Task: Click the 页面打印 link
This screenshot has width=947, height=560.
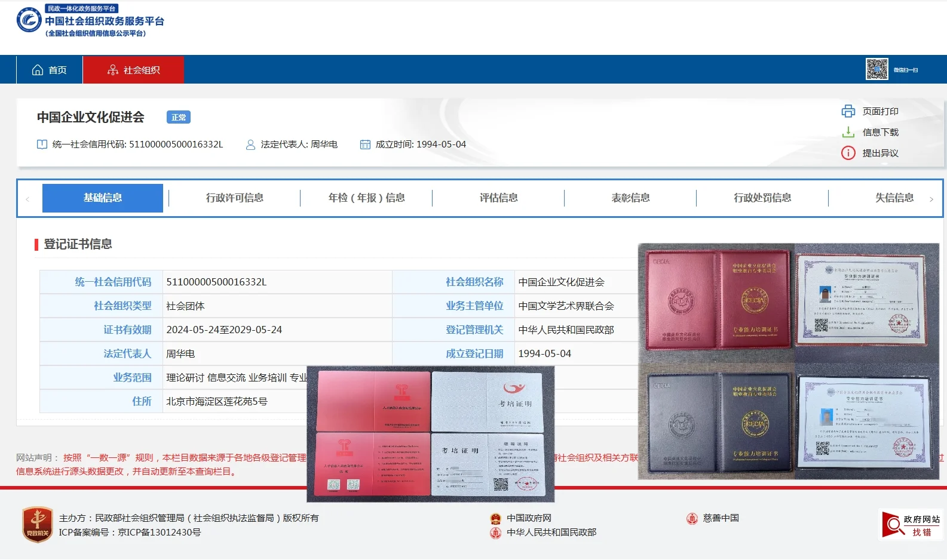Action: click(x=880, y=112)
